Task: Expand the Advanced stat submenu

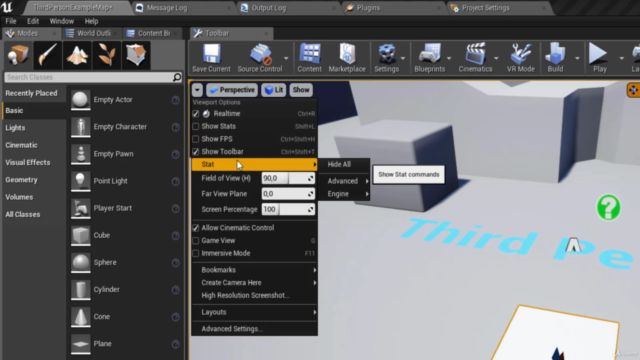Action: click(x=345, y=181)
